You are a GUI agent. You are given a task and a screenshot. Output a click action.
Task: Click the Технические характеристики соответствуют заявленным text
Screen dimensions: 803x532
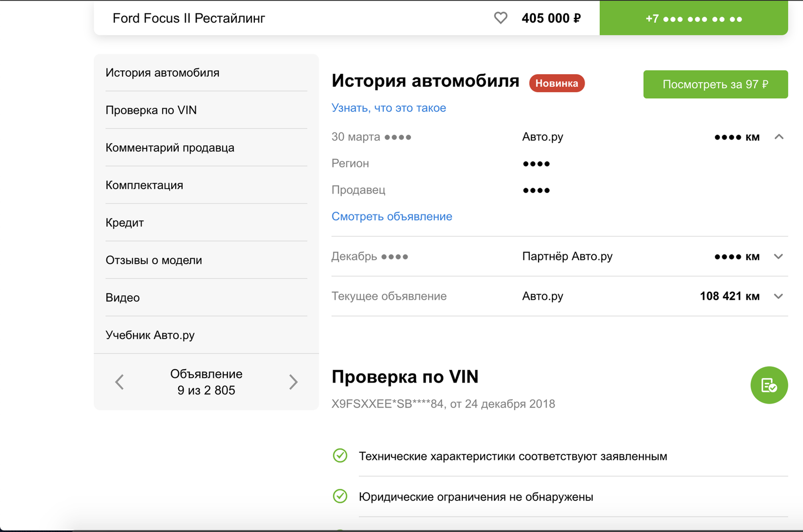(x=513, y=456)
